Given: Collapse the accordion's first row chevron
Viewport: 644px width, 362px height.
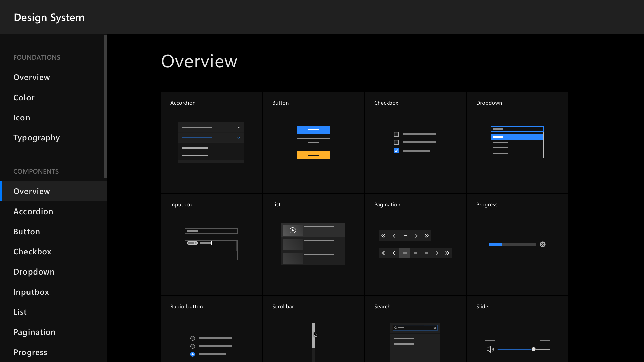Looking at the screenshot, I should [x=239, y=128].
